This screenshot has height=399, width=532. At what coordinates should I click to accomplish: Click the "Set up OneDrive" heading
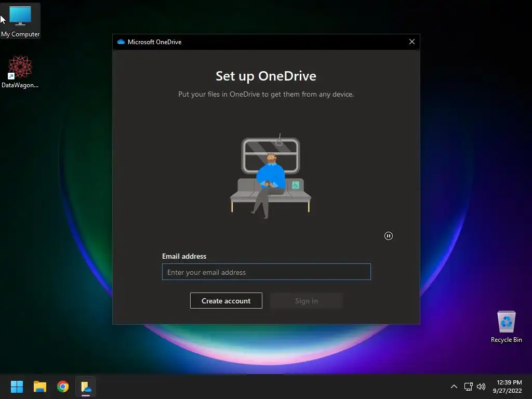(266, 76)
